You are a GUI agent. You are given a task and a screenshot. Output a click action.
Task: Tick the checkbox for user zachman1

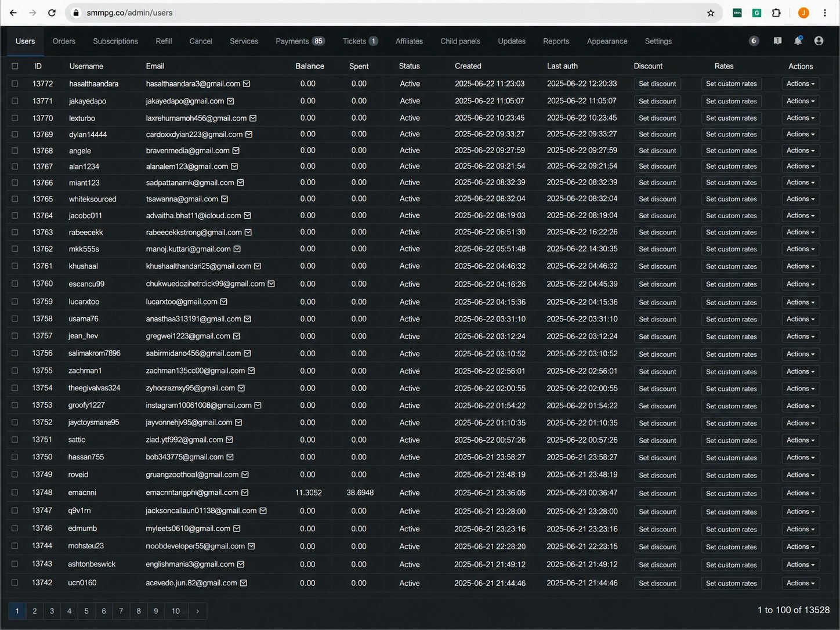[15, 371]
